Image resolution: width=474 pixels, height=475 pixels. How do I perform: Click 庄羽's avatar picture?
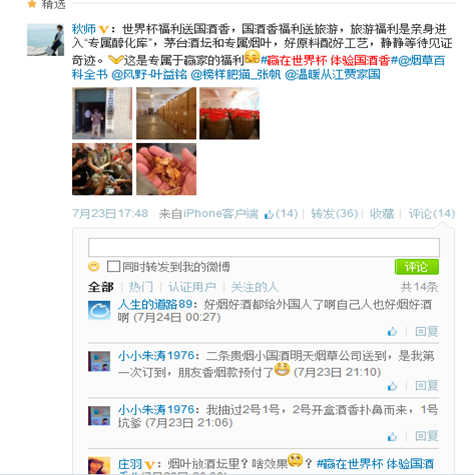(99, 466)
